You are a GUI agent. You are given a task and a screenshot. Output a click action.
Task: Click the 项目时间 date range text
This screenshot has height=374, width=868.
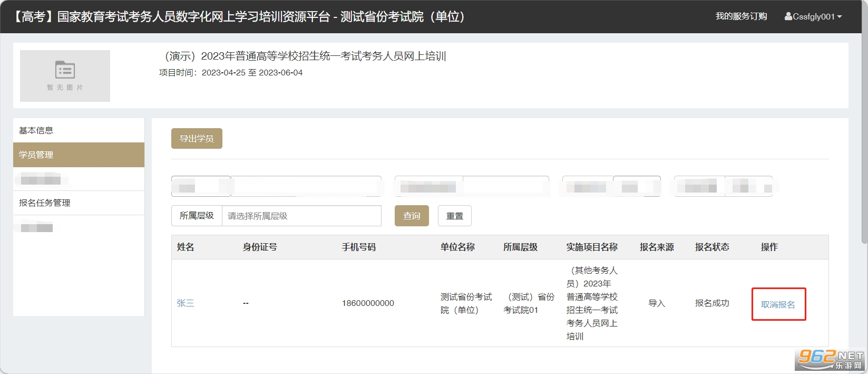231,73
